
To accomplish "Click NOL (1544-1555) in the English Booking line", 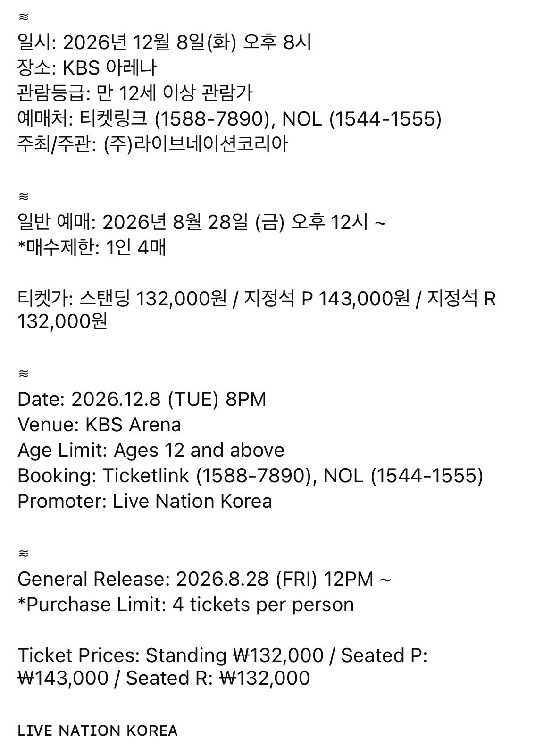I will coord(403,476).
